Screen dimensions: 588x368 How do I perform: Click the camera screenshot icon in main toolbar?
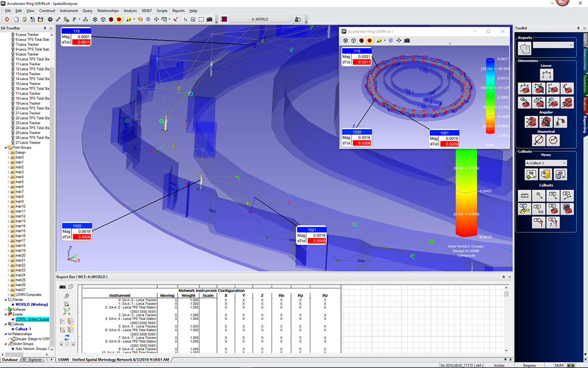coord(209,19)
